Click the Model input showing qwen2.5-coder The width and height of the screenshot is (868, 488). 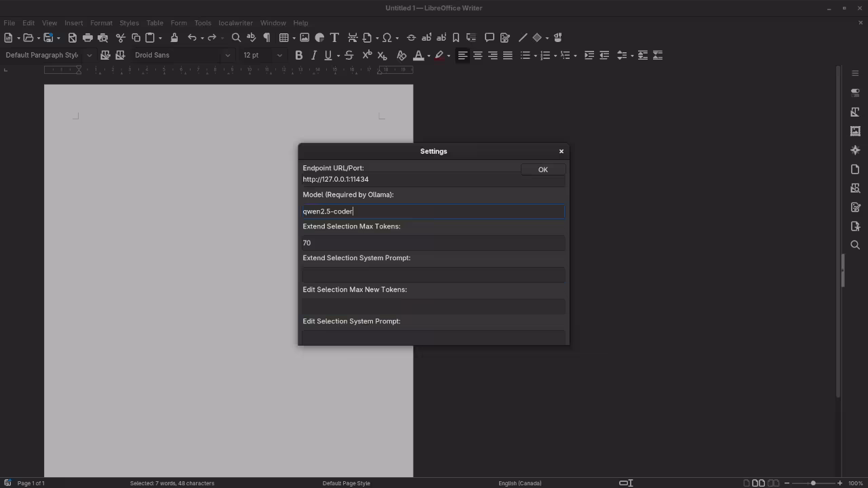point(433,211)
